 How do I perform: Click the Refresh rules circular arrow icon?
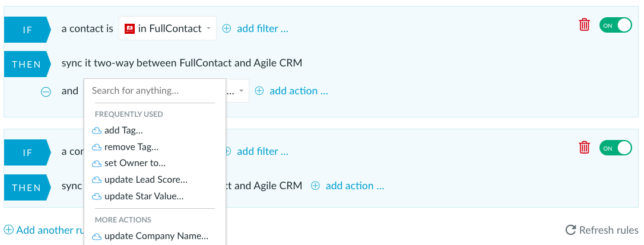[x=570, y=230]
